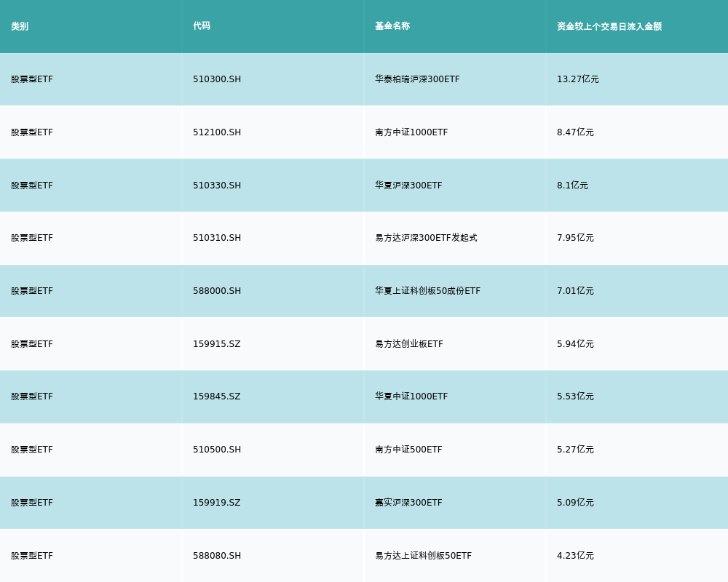Click fund name 易方达沪深300ETF发起式
This screenshot has height=582, width=728.
[426, 238]
